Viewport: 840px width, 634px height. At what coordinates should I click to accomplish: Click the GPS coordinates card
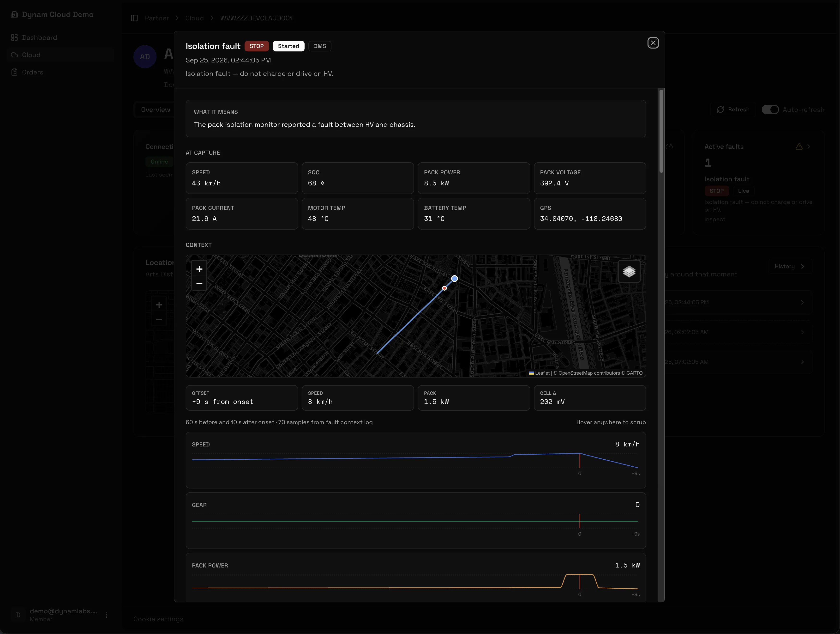(x=589, y=213)
